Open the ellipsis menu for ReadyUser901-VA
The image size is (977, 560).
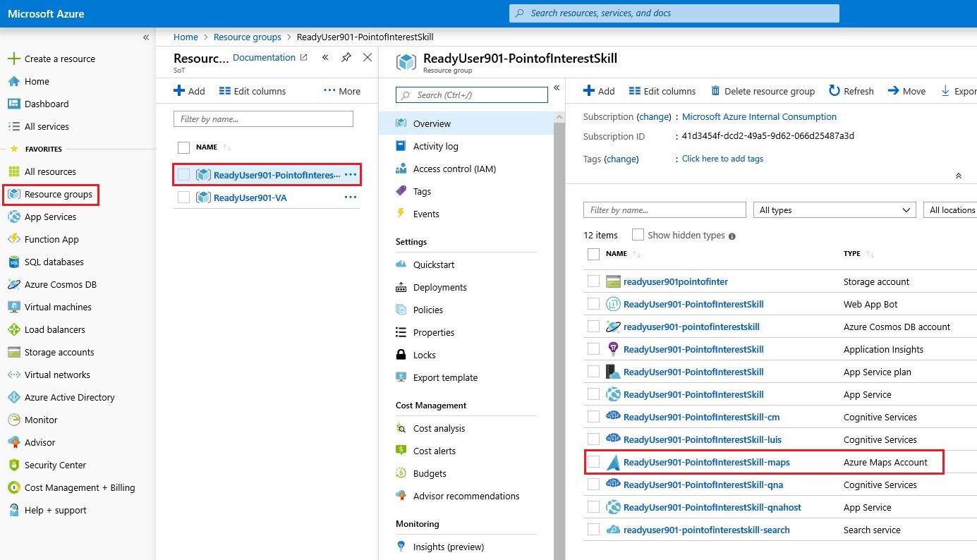[x=351, y=197]
